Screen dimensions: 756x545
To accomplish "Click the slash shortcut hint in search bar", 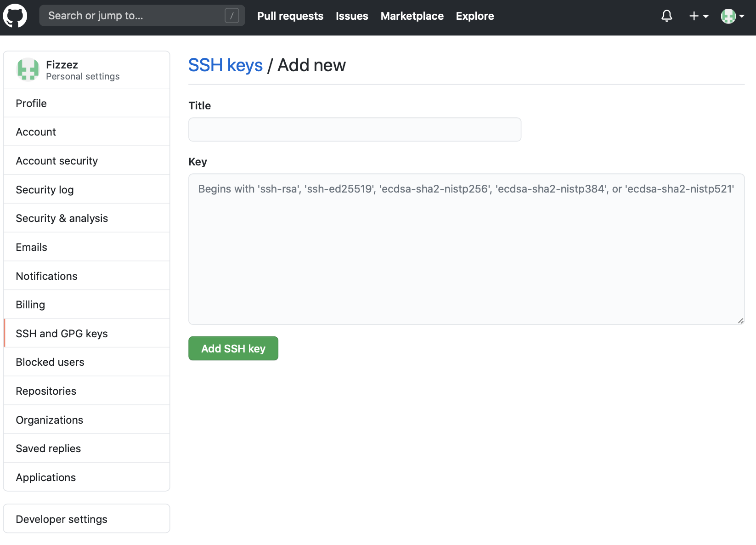I will tap(232, 15).
